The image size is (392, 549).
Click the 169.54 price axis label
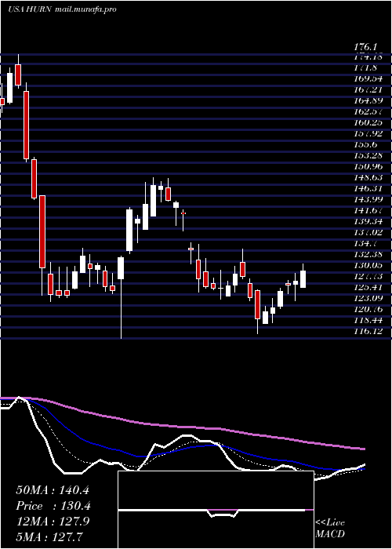(369, 79)
